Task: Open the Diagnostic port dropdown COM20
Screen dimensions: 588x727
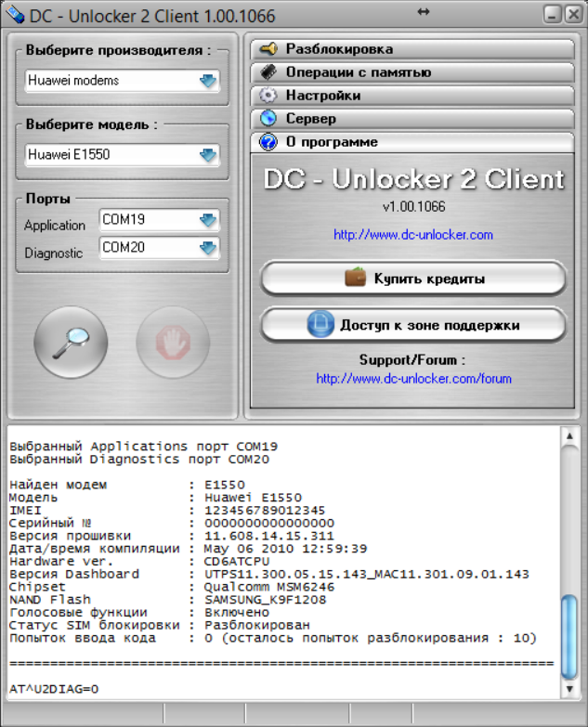Action: click(x=160, y=248)
